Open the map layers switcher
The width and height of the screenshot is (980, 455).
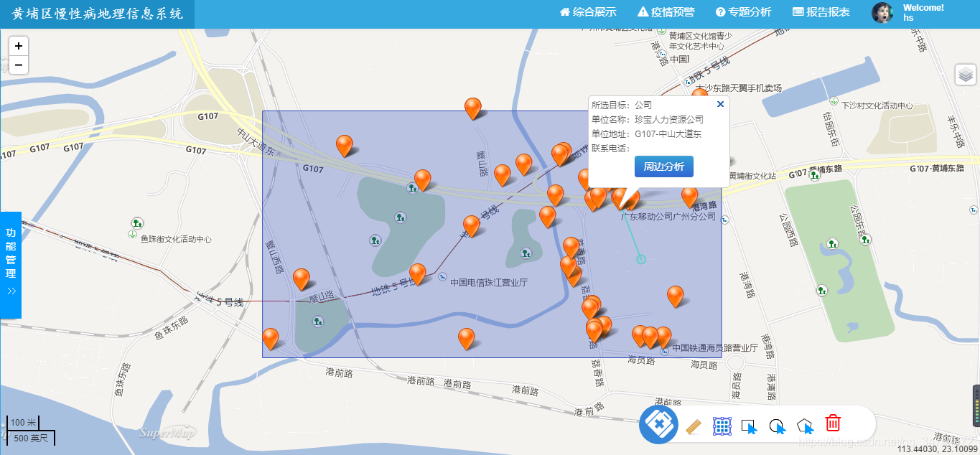tap(966, 74)
